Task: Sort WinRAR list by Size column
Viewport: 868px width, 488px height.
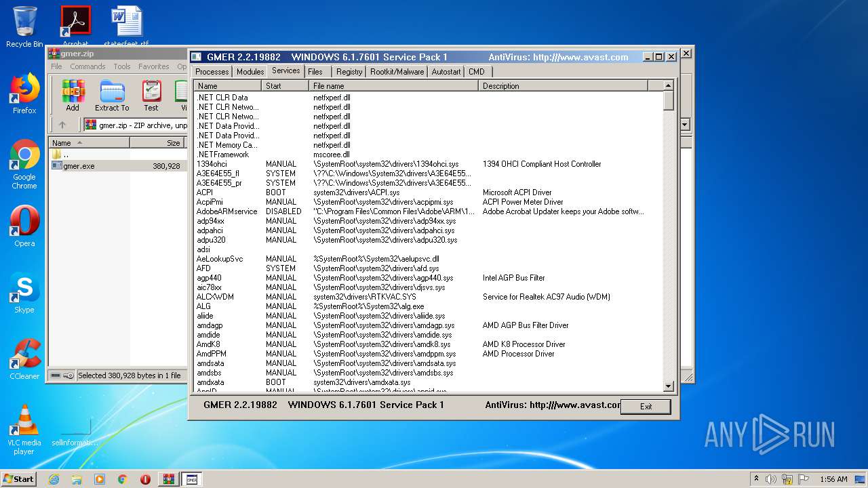Action: tap(157, 143)
